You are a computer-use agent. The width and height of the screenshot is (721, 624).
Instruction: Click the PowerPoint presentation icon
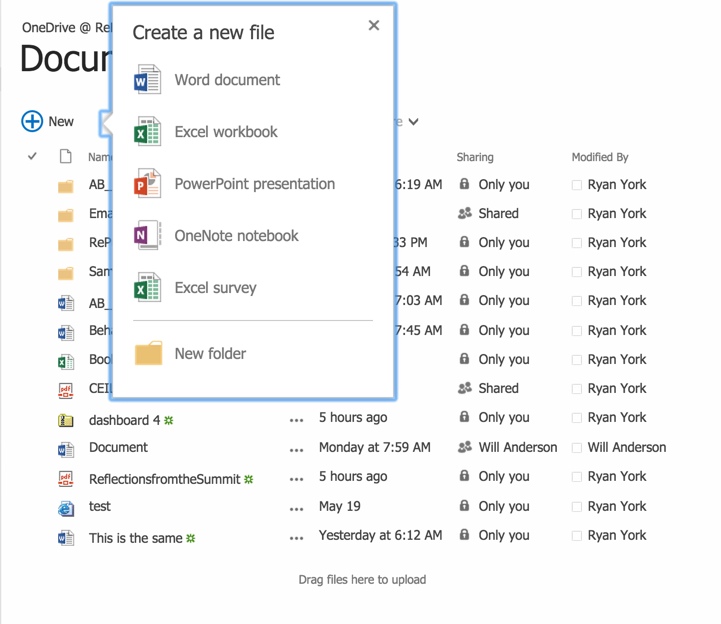147,183
